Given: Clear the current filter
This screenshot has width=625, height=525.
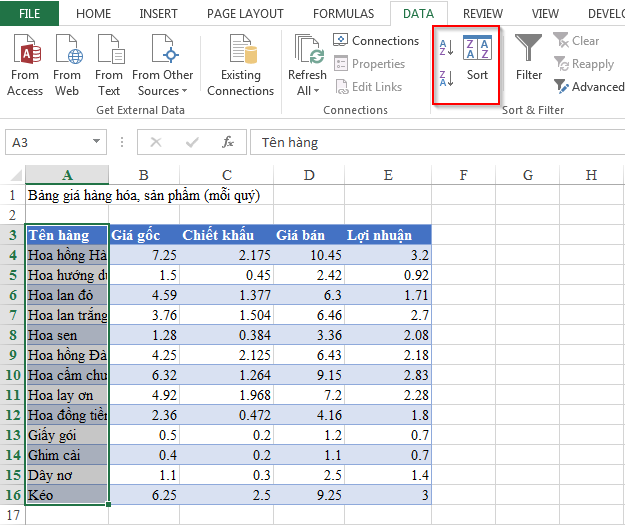Looking at the screenshot, I should point(576,41).
